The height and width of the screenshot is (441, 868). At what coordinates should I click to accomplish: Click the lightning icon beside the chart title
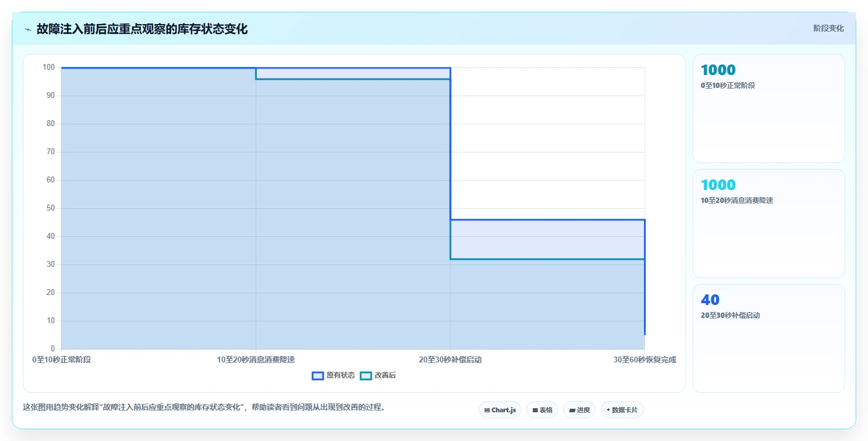[28, 29]
